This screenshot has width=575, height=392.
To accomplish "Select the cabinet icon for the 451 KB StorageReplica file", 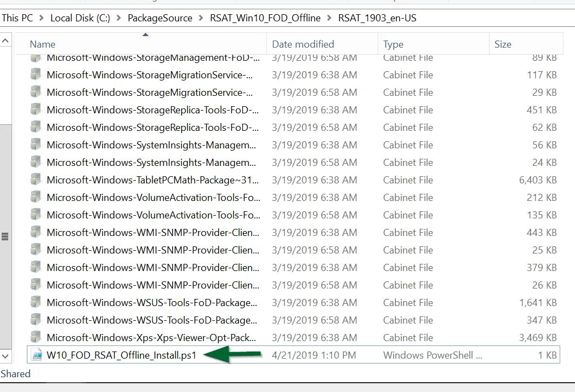I will click(36, 110).
